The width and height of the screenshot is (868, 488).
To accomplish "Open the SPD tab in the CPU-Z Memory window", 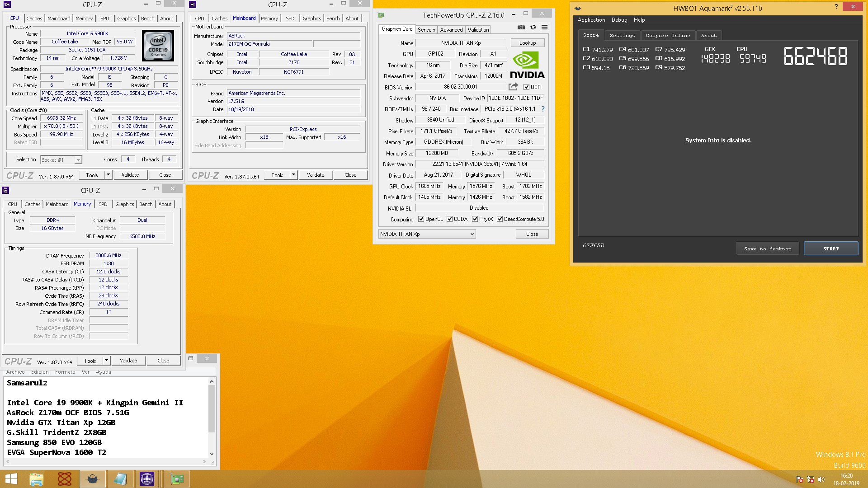I will 103,204.
